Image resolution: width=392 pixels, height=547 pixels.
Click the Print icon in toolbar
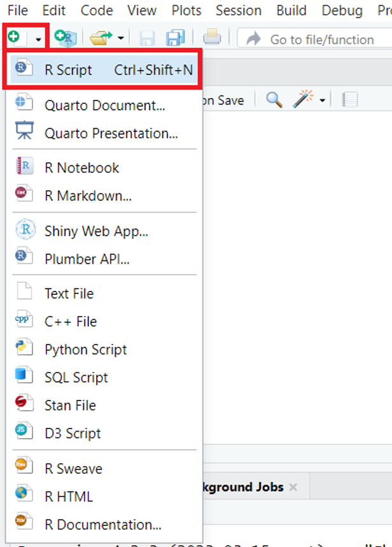212,37
